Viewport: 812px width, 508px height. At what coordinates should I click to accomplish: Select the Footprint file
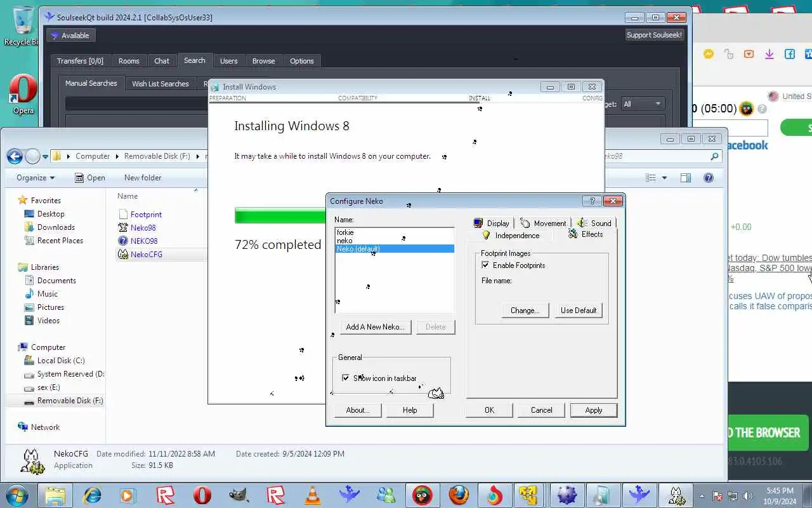click(146, 215)
